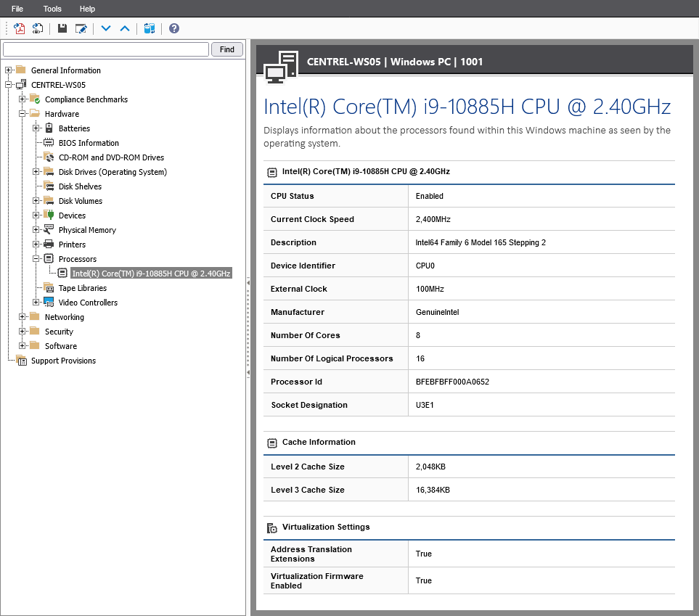Click the Printers icon

click(49, 245)
